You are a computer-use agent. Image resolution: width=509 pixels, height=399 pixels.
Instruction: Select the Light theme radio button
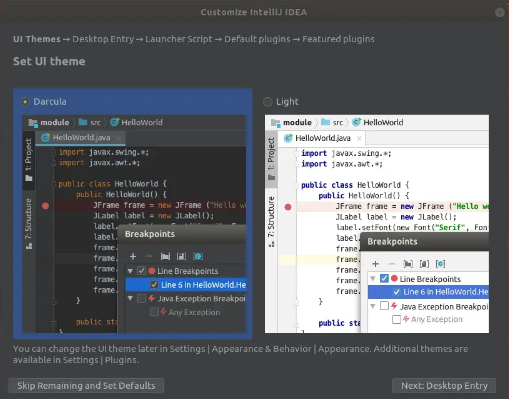(x=268, y=102)
